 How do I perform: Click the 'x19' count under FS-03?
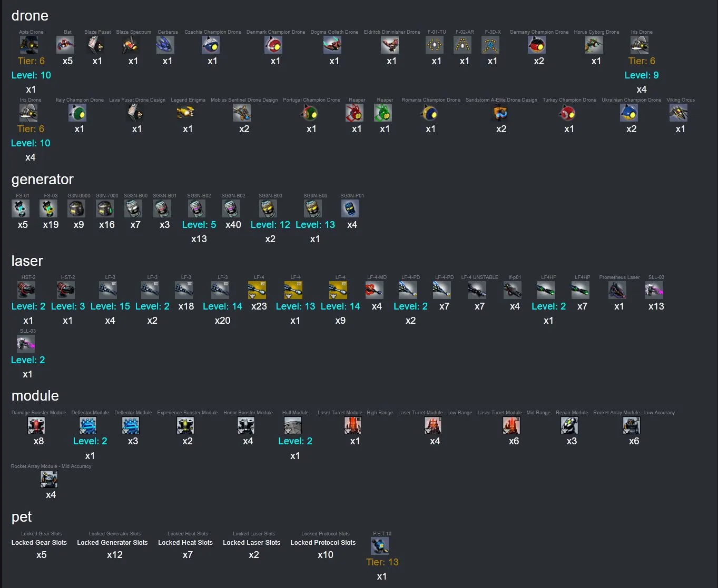pos(51,225)
